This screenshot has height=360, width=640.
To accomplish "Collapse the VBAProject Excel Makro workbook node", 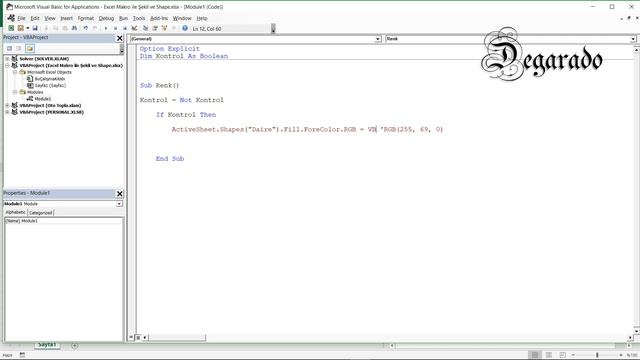I will [7, 65].
